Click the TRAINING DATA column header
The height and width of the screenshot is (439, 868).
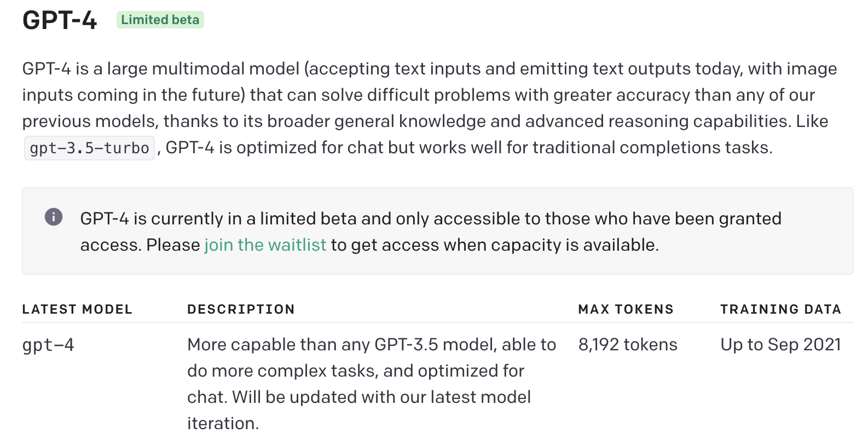780,309
